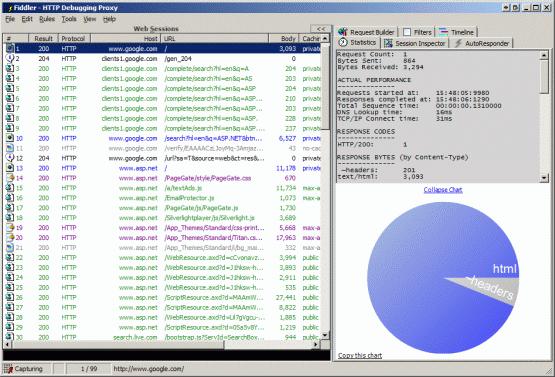Click the Copy this chart link

click(x=360, y=355)
